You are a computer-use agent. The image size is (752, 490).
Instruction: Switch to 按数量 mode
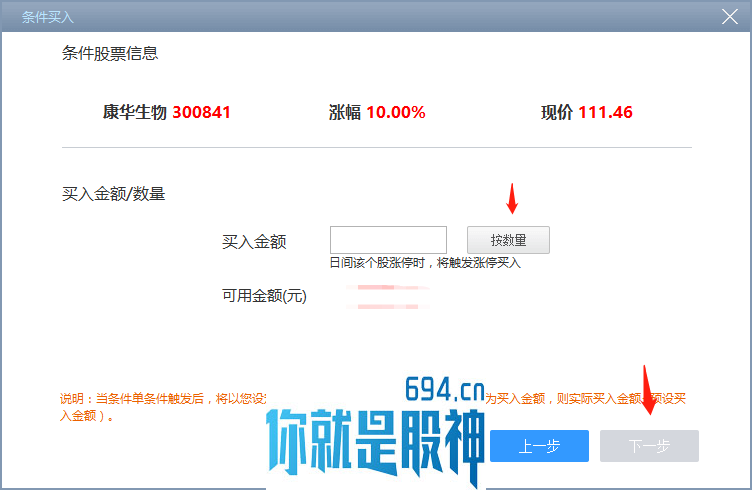[508, 240]
